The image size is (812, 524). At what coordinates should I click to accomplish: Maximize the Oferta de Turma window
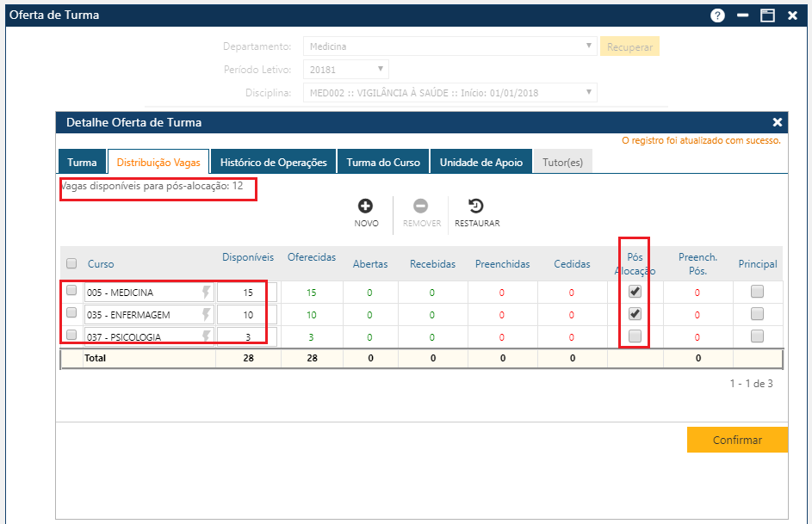pyautogui.click(x=766, y=15)
